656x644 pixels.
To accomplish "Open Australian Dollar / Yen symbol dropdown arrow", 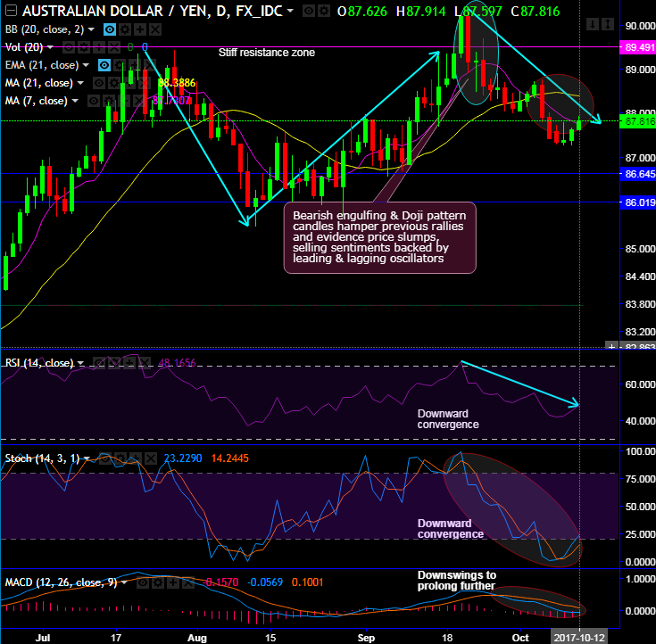I will 290,11.
